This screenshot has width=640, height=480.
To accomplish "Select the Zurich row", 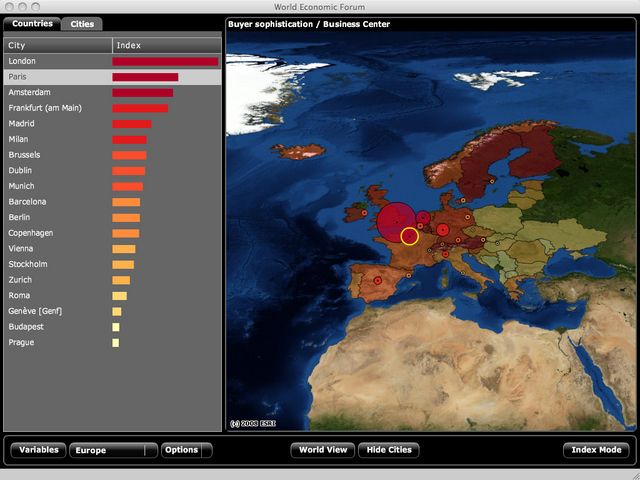I will (x=113, y=280).
